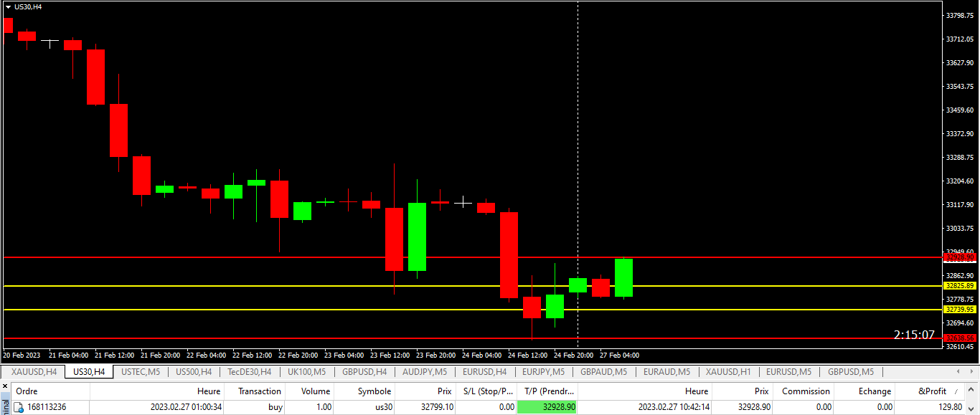Select the GBPAUD,M5 tab
The width and height of the screenshot is (980, 415).
604,372
